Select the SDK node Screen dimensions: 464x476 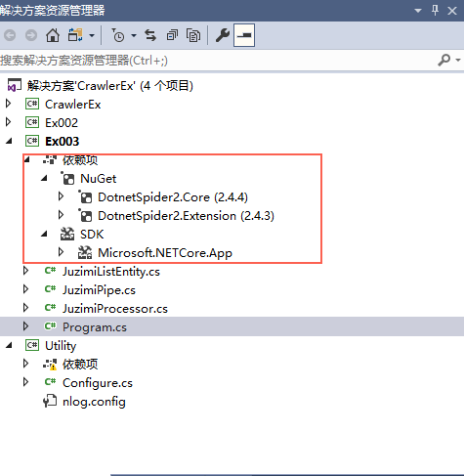pyautogui.click(x=92, y=235)
